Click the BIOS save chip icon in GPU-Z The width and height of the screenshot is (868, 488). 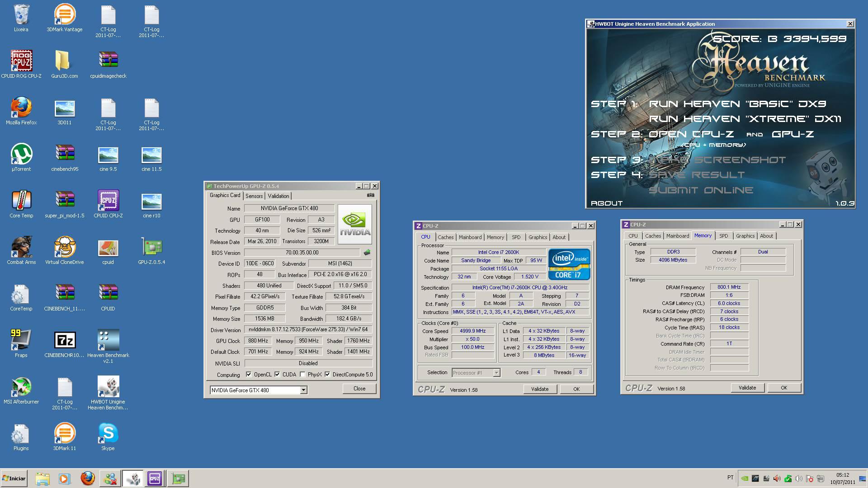(x=367, y=253)
